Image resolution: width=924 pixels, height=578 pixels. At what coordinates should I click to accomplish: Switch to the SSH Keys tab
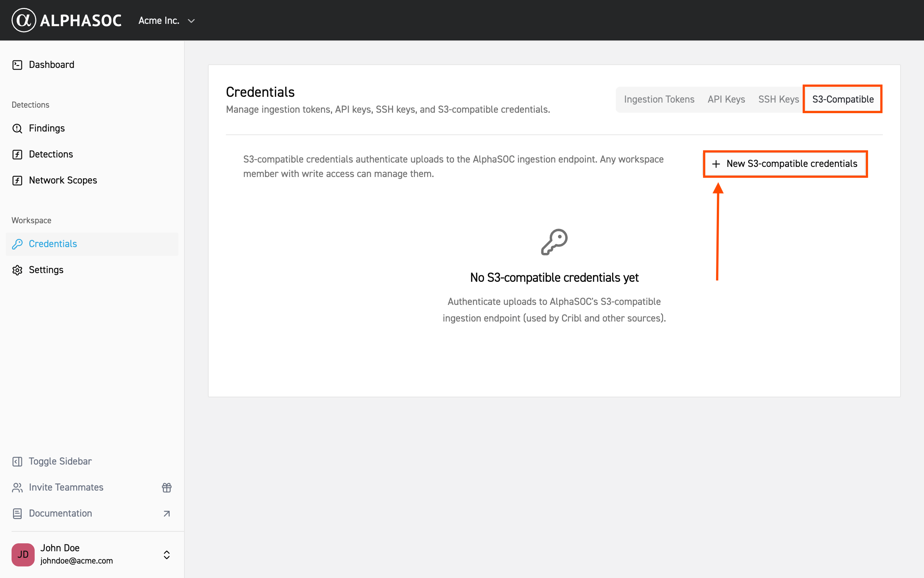click(779, 99)
